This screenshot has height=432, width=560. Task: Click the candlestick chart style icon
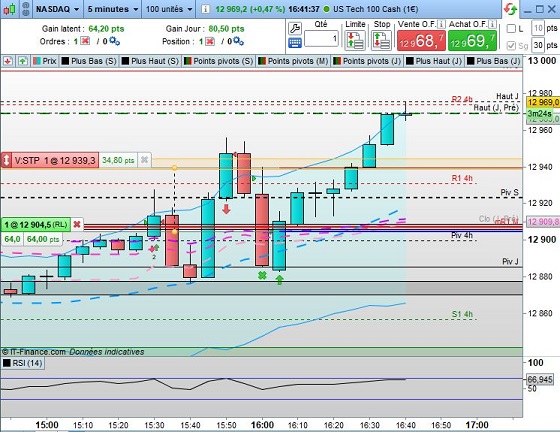click(10, 9)
